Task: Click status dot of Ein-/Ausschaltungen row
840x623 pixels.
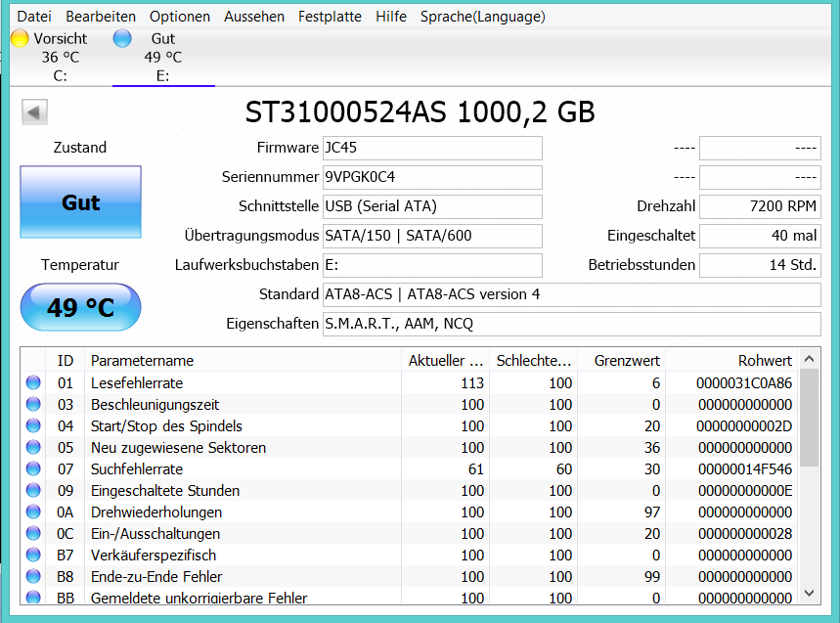Action: coord(33,533)
